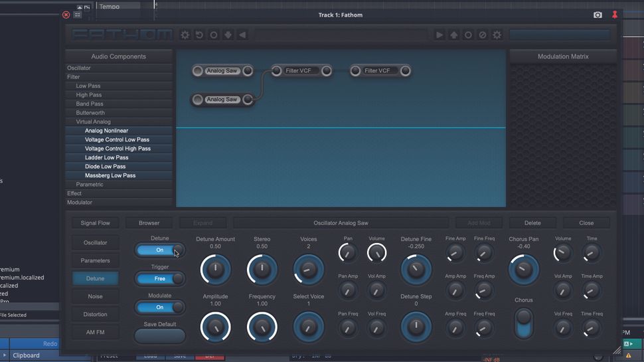This screenshot has width=644, height=362.
Task: Expand the Effect category in component list
Action: pyautogui.click(x=74, y=193)
